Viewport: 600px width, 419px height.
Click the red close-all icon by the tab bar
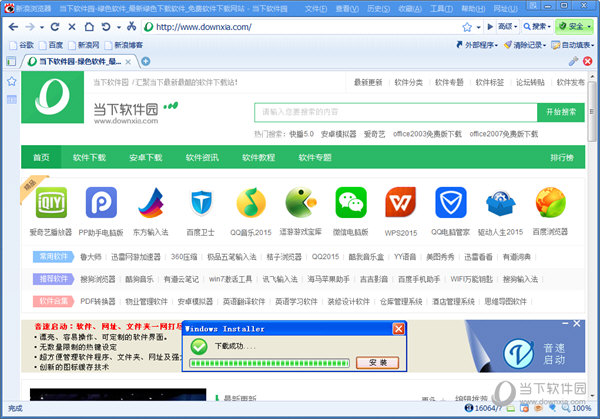point(587,61)
